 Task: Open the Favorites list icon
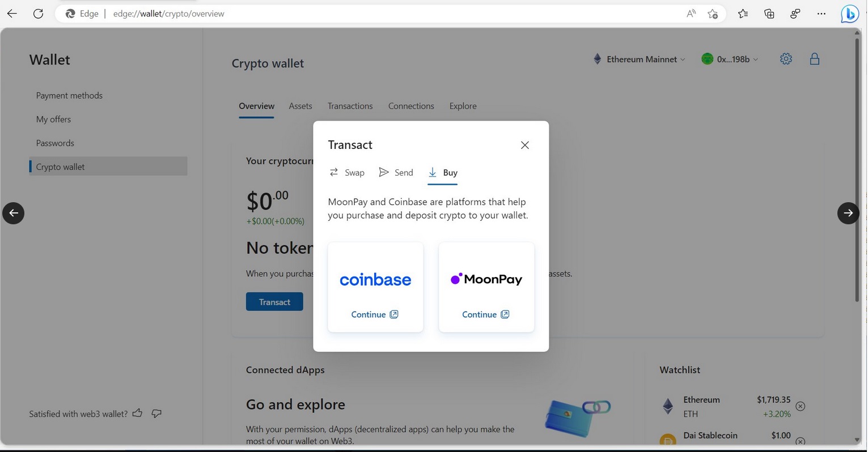pos(743,14)
